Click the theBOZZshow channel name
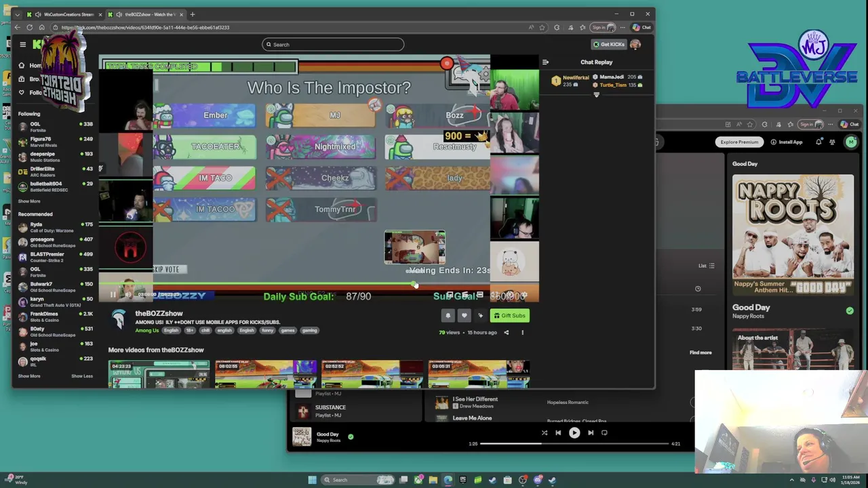This screenshot has width=868, height=488. [x=159, y=313]
